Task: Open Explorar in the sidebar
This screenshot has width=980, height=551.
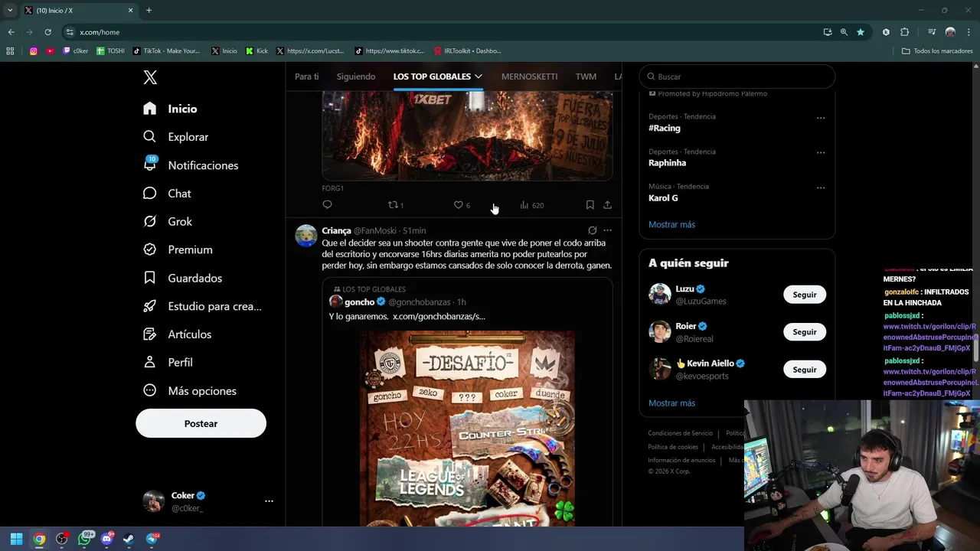Action: (175, 137)
